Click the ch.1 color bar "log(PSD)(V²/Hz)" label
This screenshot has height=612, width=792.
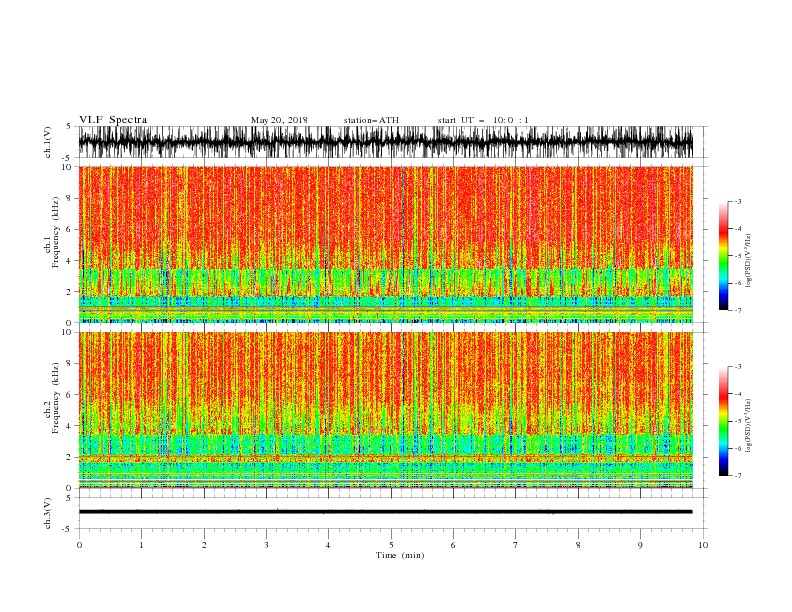(749, 261)
